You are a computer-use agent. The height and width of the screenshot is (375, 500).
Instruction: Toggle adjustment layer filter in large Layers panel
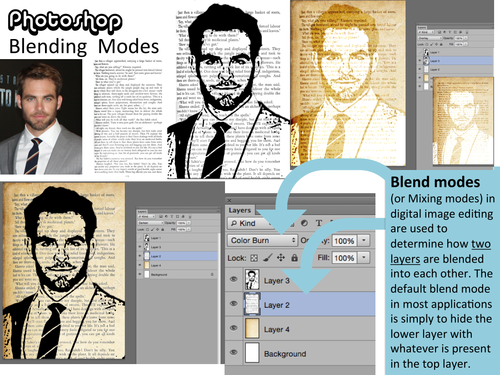pyautogui.click(x=304, y=223)
